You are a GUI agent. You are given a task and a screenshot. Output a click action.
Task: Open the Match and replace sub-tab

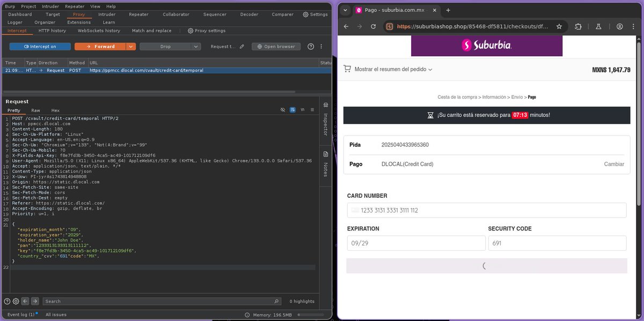152,31
